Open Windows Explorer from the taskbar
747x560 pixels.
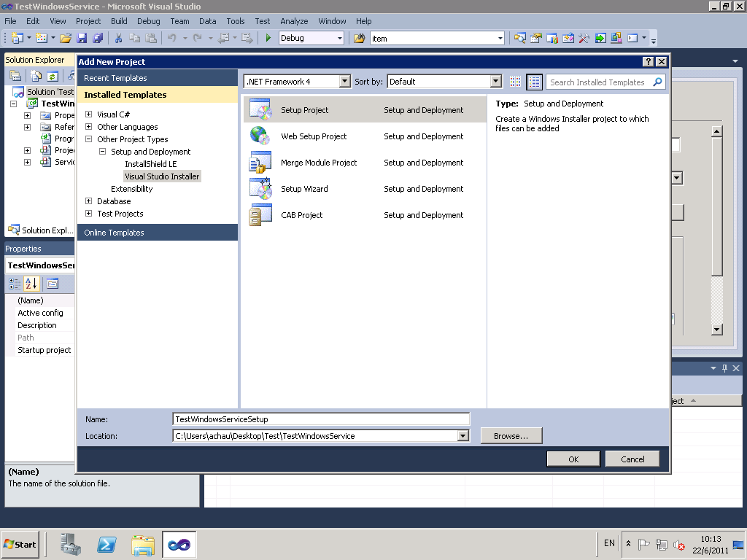[x=143, y=544]
